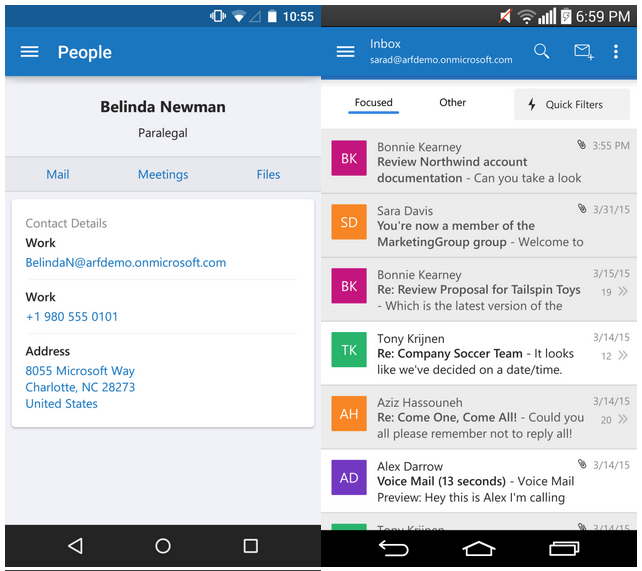Switch to the Focused inbox tab
This screenshot has height=571, width=642.
tap(373, 103)
